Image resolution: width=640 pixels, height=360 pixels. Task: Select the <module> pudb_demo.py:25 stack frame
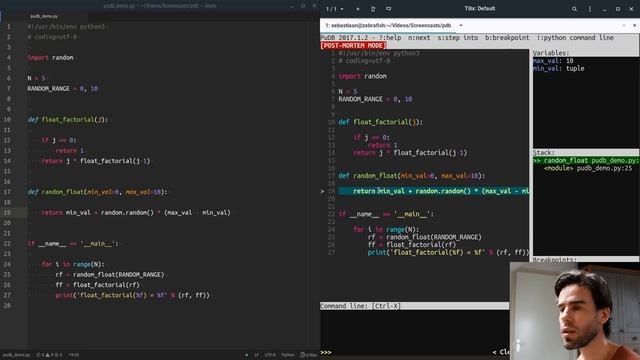[x=588, y=168]
